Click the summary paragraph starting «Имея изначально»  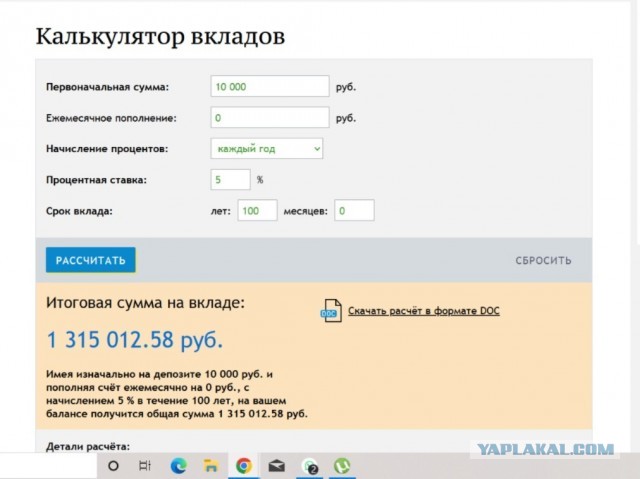(x=177, y=394)
